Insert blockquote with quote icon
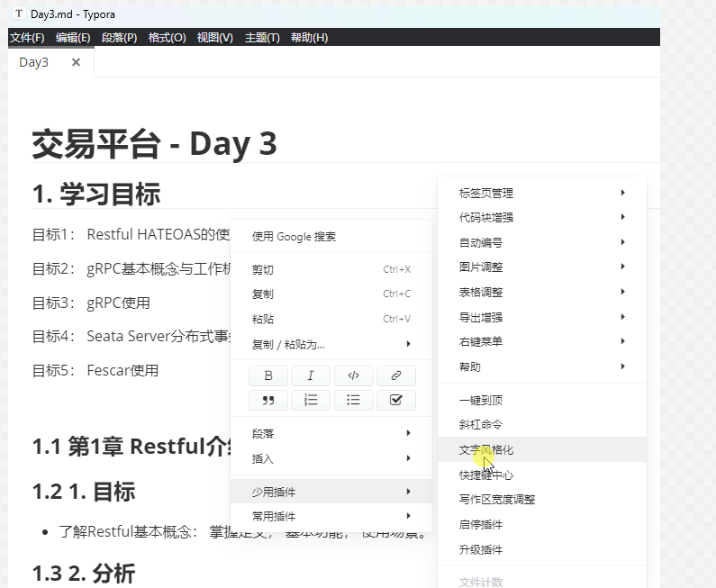This screenshot has width=716, height=588. [268, 401]
